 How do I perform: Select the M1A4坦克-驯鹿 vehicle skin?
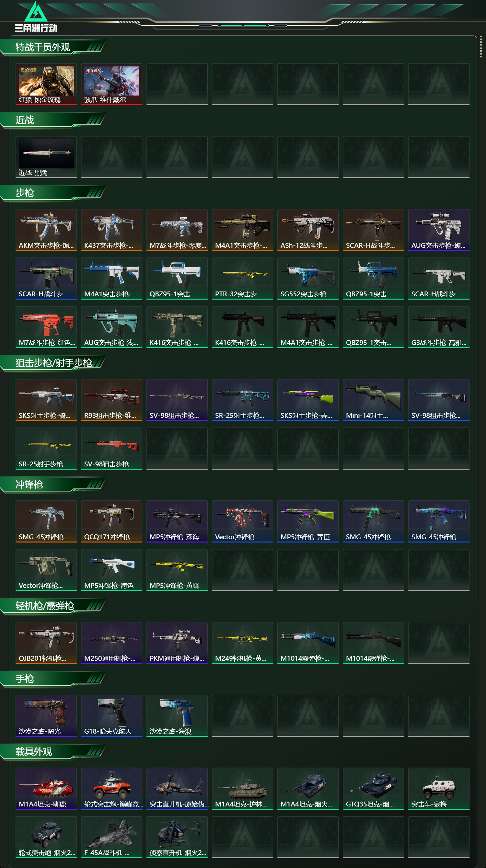coord(46,788)
